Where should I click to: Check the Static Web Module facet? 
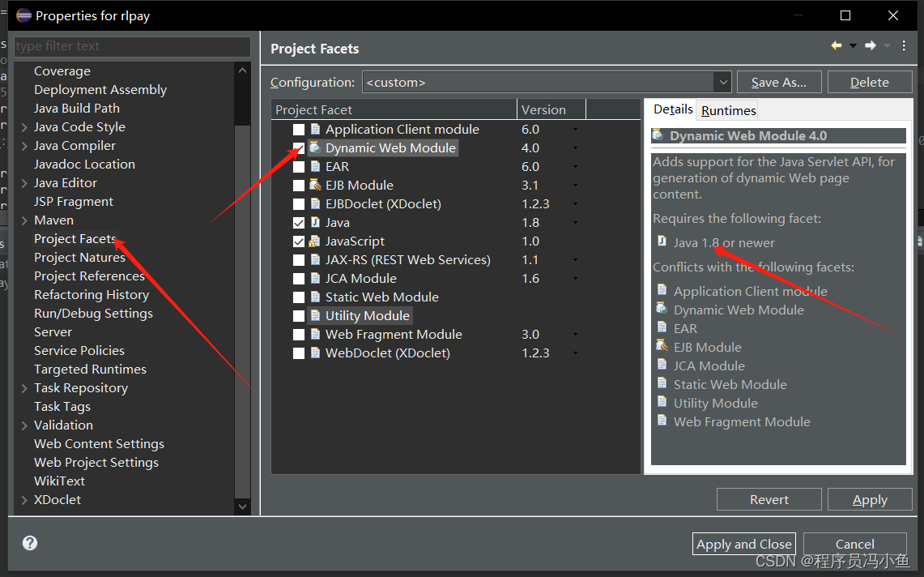click(x=299, y=297)
